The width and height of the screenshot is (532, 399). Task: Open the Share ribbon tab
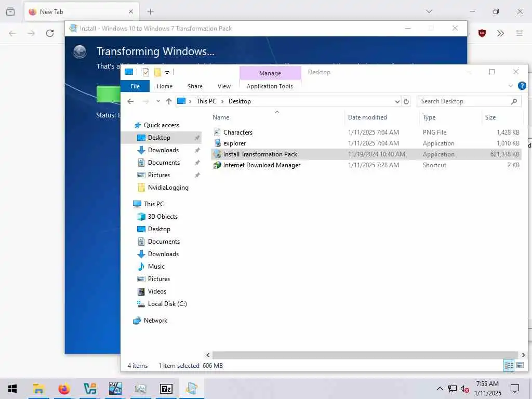coord(195,86)
